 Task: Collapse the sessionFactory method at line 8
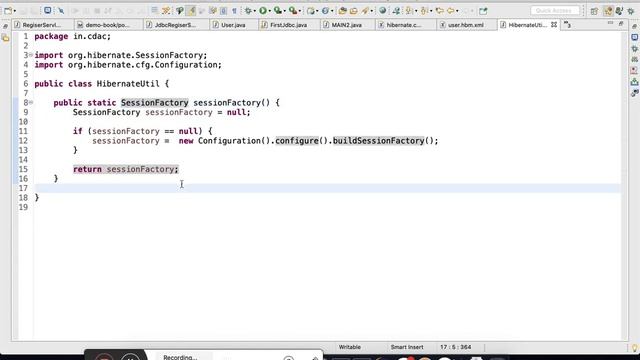pos(31,102)
